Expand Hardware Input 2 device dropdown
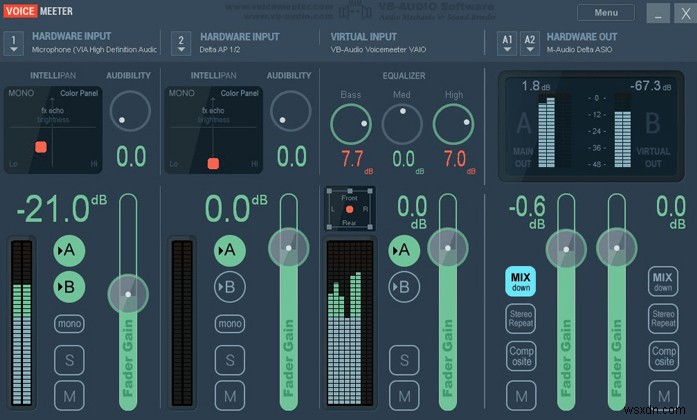 pos(181,43)
